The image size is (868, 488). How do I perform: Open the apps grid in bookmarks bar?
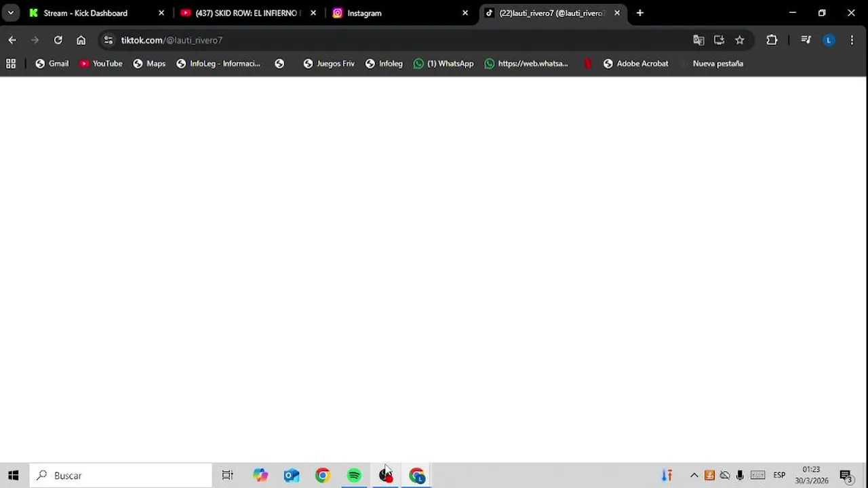pyautogui.click(x=11, y=64)
